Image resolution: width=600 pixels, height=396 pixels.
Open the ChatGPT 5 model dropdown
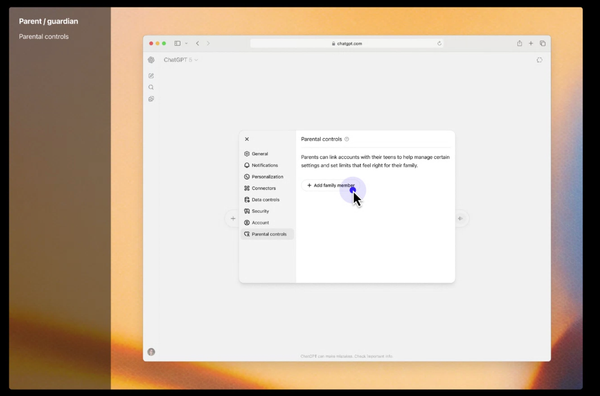[181, 60]
